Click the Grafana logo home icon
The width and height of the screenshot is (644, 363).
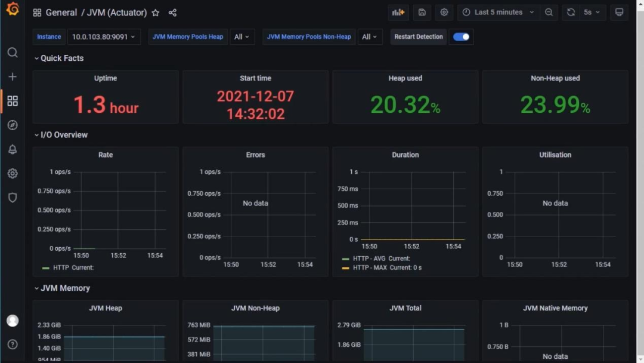coord(13,9)
